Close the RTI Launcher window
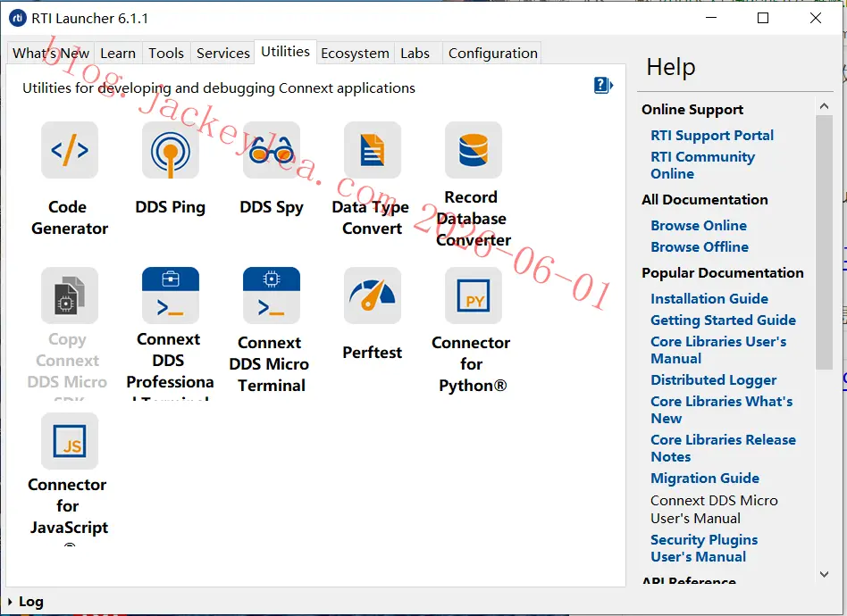 click(x=816, y=18)
